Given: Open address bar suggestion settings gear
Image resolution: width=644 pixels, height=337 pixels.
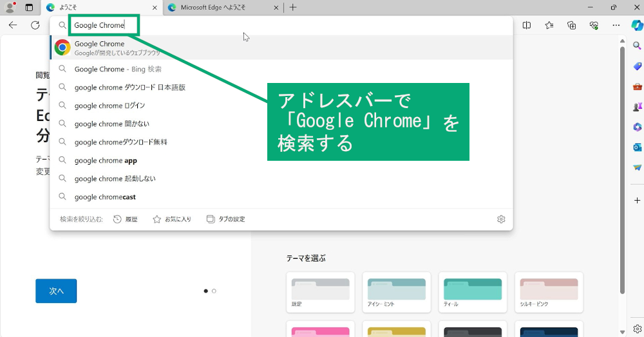Looking at the screenshot, I should coord(501,219).
